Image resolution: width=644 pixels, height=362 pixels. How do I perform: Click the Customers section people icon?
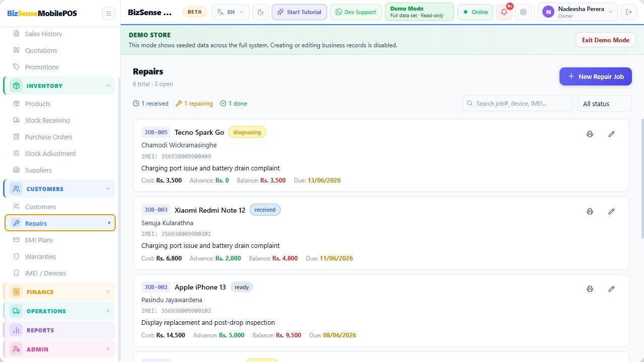pos(16,189)
